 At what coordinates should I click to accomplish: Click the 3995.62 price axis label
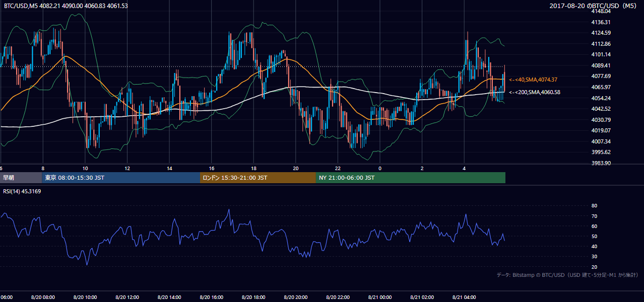[x=601, y=152]
